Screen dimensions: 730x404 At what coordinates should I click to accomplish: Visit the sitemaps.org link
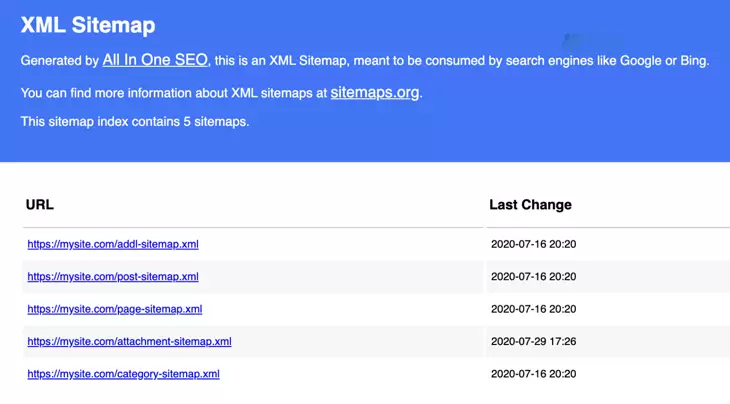tap(375, 93)
